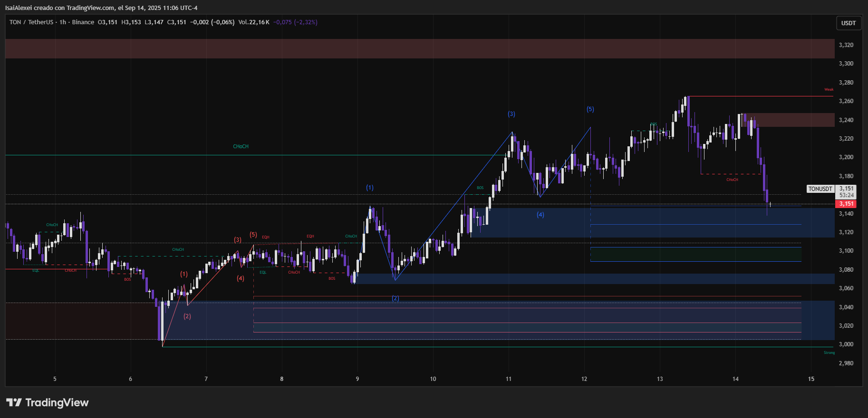
Task: Click the TradingView logo in the footer
Action: coord(48,403)
